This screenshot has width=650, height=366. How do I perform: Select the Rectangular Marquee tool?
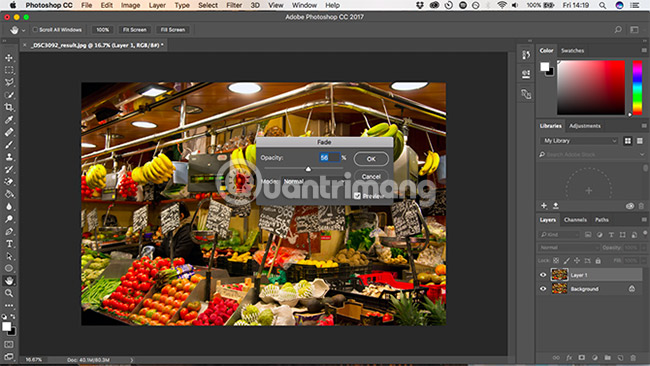[x=9, y=70]
